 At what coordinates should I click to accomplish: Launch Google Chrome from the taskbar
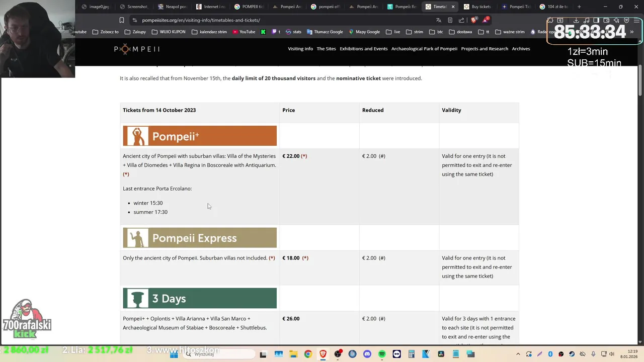[308, 354]
